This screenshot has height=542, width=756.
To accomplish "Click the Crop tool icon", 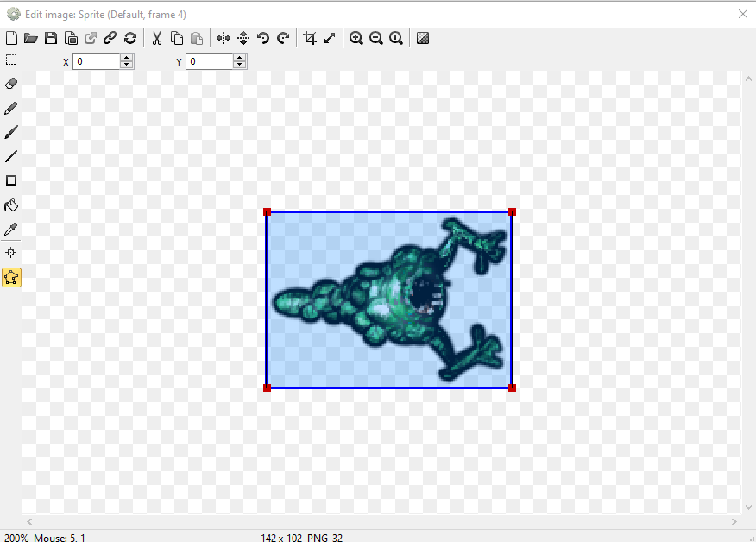I will coord(310,38).
